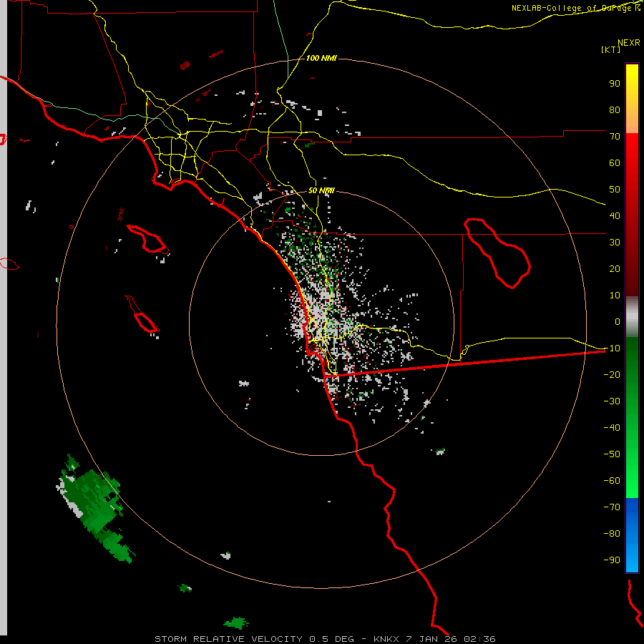Click the 40 value on the velocity scale
The image size is (644, 644).
click(615, 215)
